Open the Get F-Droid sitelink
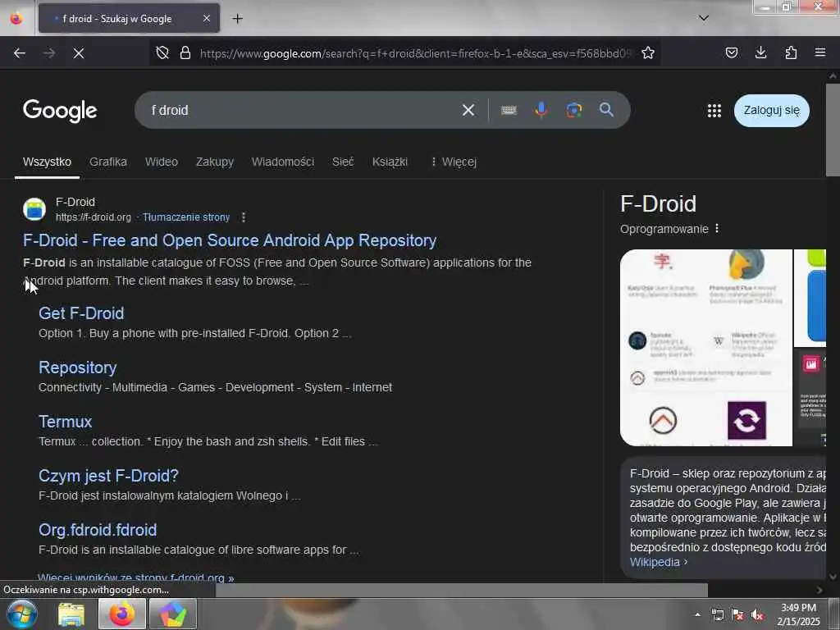The width and height of the screenshot is (840, 630). pyautogui.click(x=81, y=313)
